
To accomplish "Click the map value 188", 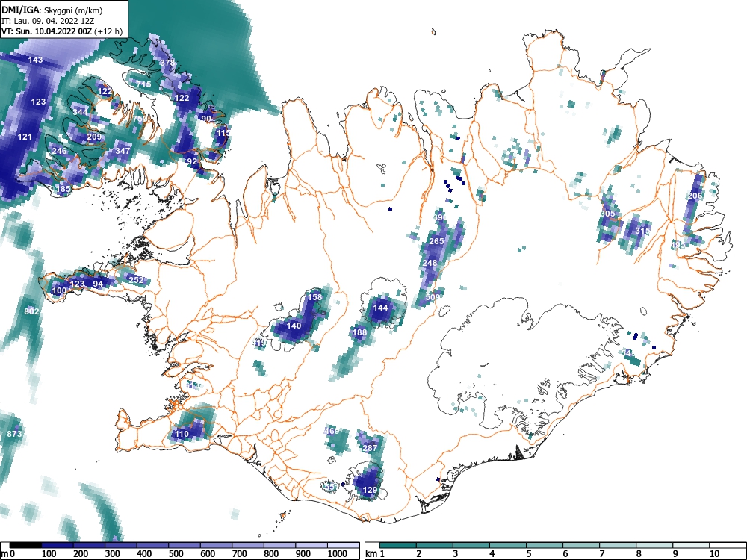I will 359,333.
